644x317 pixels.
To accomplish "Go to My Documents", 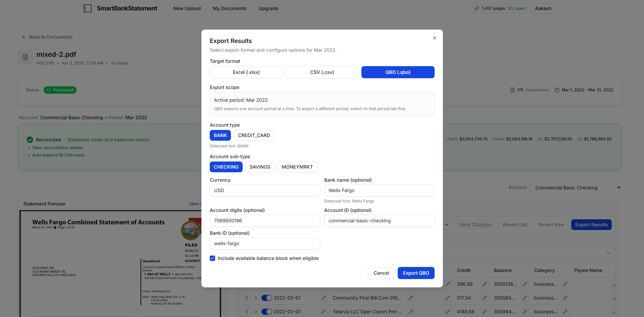I will tap(230, 8).
